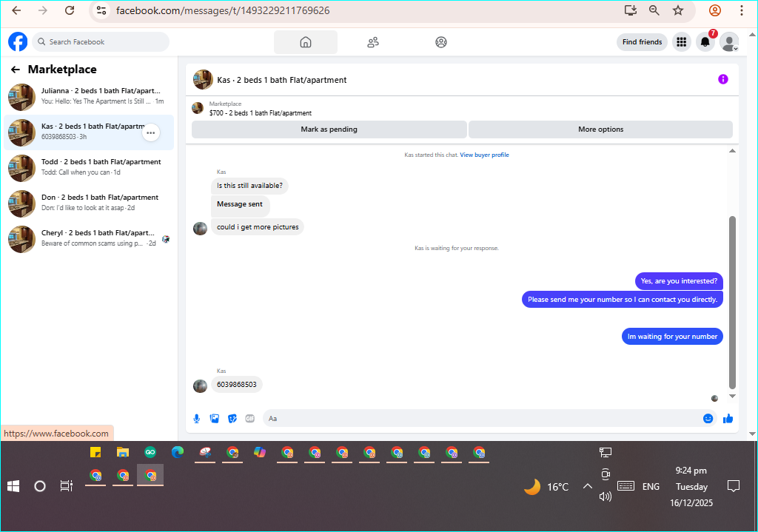Open Chrome three-dot menu
Viewport: 758px width, 532px height.
click(x=741, y=10)
